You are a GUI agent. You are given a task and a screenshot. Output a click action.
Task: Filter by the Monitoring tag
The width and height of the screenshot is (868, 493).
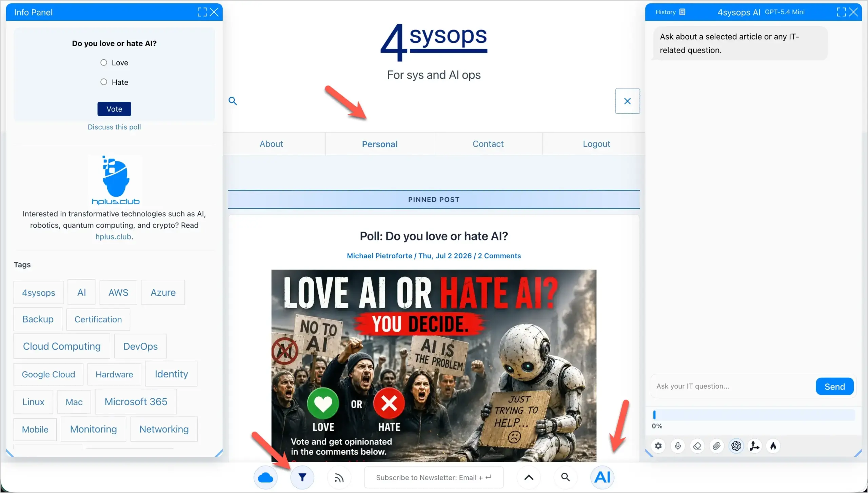coord(93,429)
